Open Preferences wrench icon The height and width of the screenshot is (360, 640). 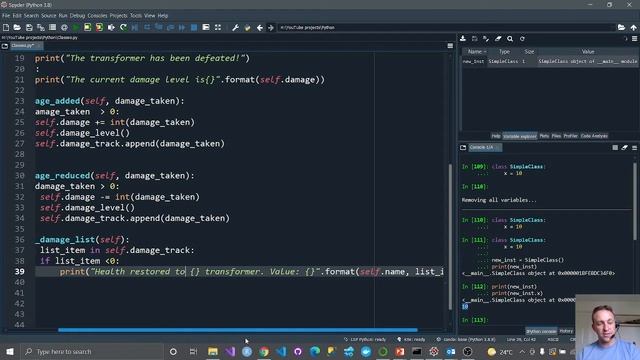tap(236, 27)
